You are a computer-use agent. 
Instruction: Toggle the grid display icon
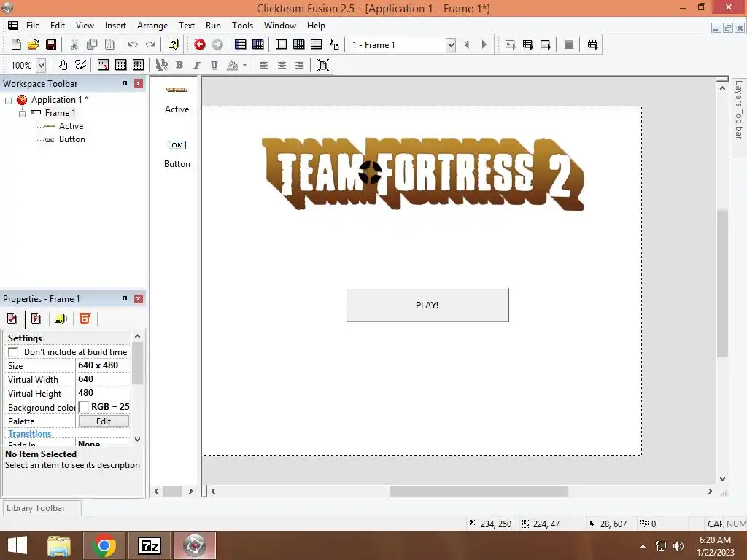click(121, 65)
